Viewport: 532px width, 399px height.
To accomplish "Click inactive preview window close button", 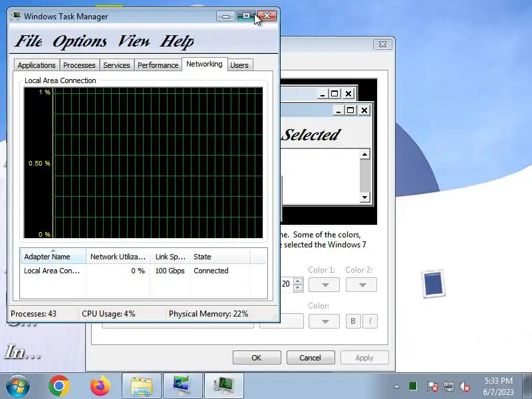I will pyautogui.click(x=348, y=94).
